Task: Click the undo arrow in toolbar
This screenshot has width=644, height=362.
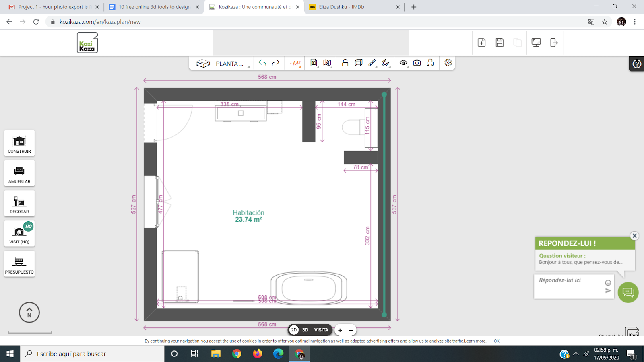Action: (x=262, y=63)
